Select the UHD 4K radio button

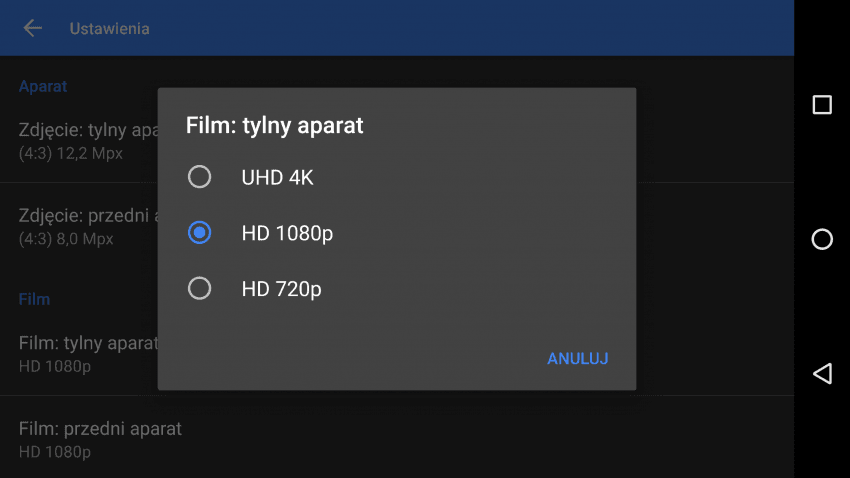(x=199, y=177)
